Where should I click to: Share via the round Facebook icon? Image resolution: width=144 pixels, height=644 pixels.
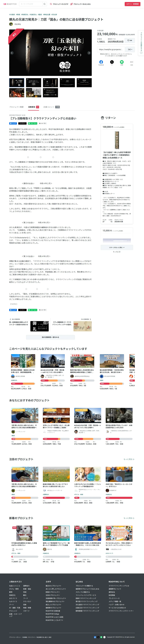[x=101, y=62]
